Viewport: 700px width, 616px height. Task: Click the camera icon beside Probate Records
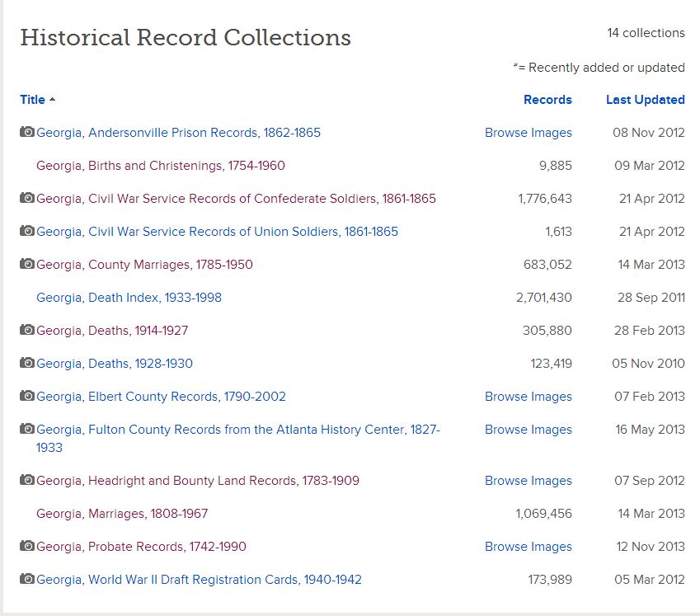(x=27, y=547)
